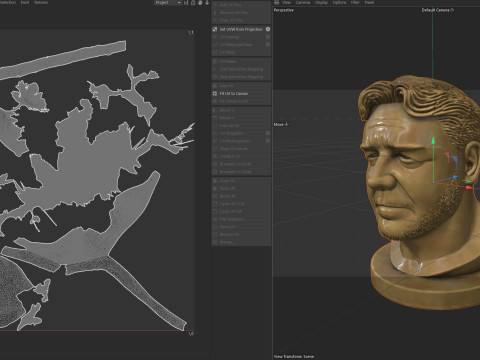Click the icon beside Default Camera
Viewport: 480px width, 360px height.
[x=452, y=10]
